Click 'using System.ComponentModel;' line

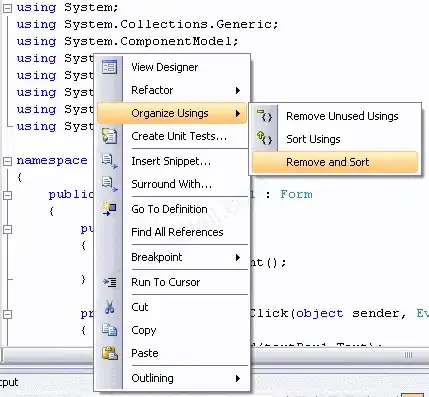point(128,41)
